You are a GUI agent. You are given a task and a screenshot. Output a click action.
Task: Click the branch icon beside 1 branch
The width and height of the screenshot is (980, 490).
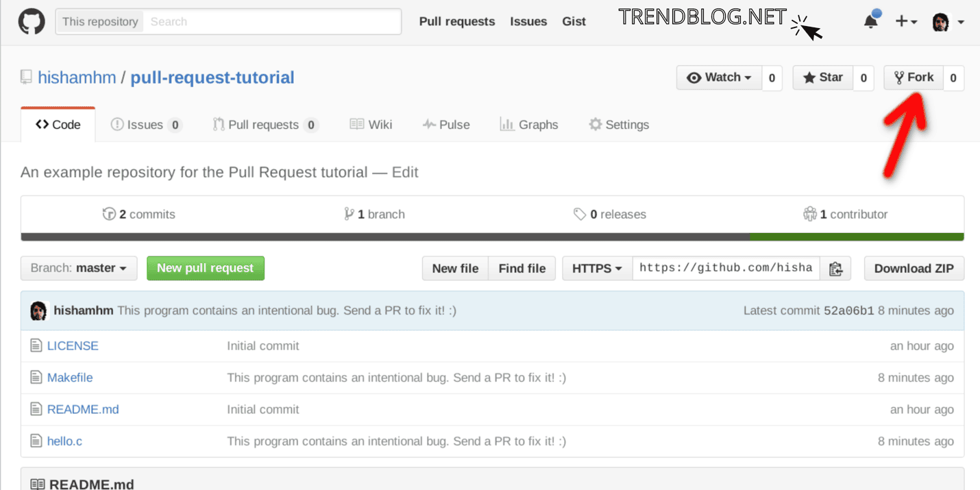[349, 214]
